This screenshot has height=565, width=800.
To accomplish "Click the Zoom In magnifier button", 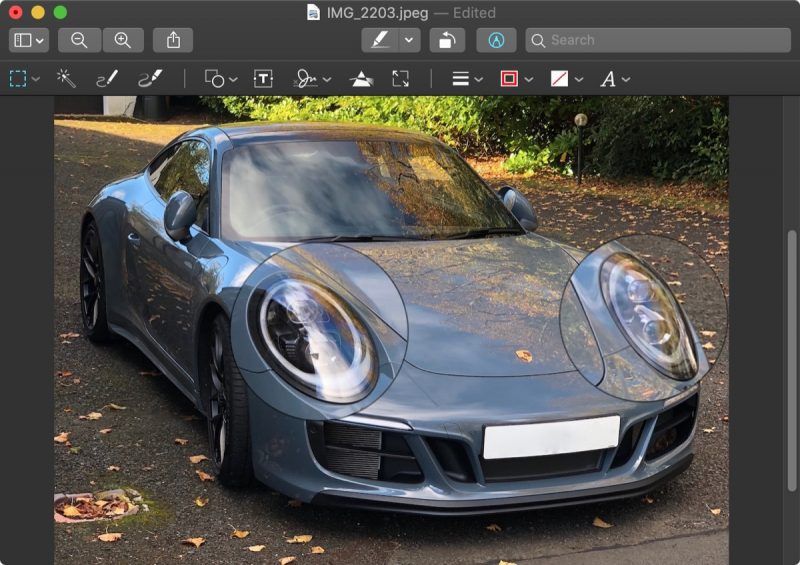I will point(122,40).
